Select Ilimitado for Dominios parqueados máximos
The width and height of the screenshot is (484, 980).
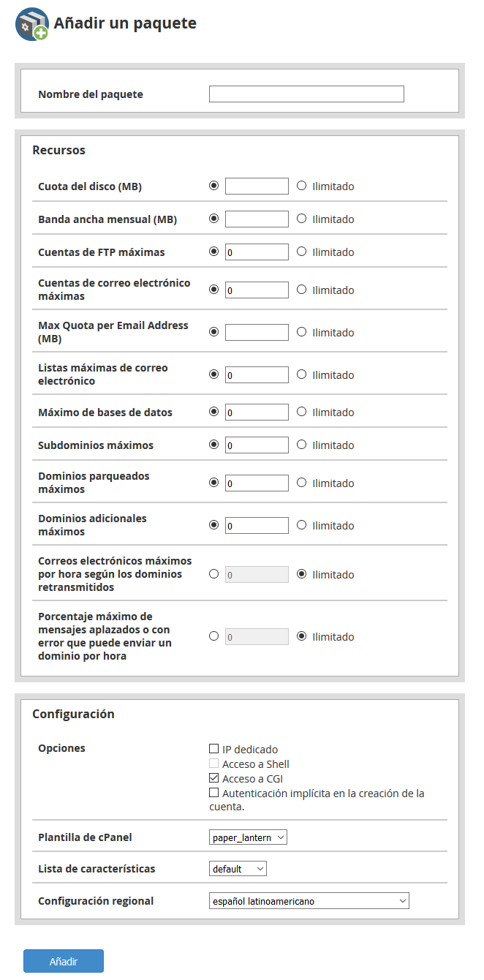pos(302,483)
